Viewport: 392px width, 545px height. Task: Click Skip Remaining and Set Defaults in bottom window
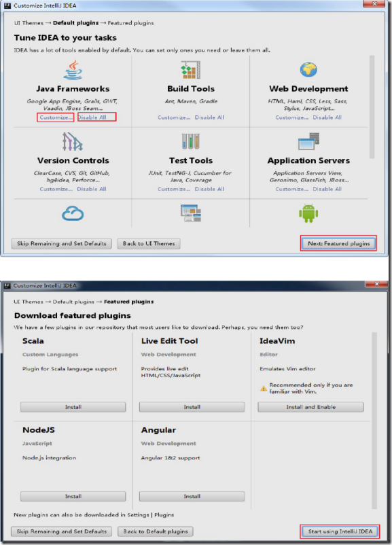coord(62,531)
